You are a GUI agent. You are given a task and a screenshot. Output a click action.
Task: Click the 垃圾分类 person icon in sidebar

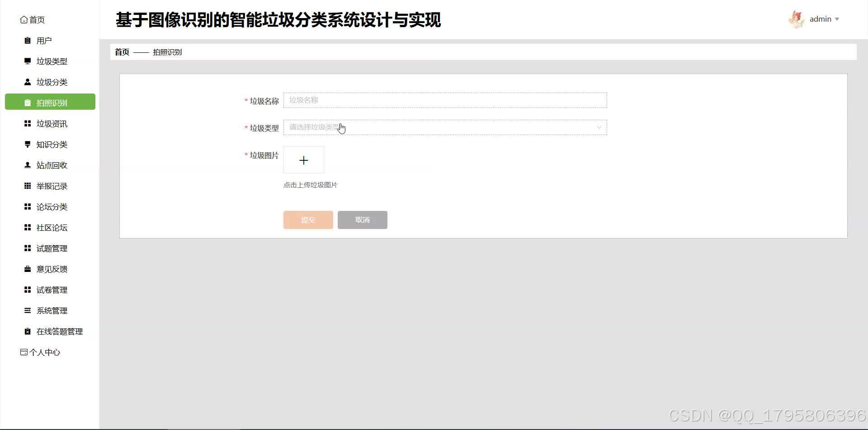pos(27,82)
